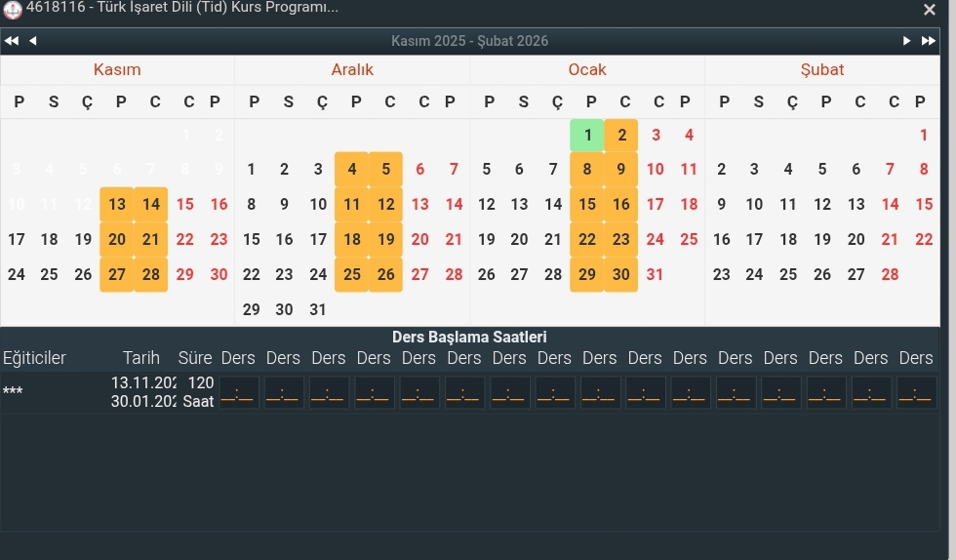Viewport: 956px width, 560px height.
Task: Click the Eğiticiler column header
Action: (34, 357)
